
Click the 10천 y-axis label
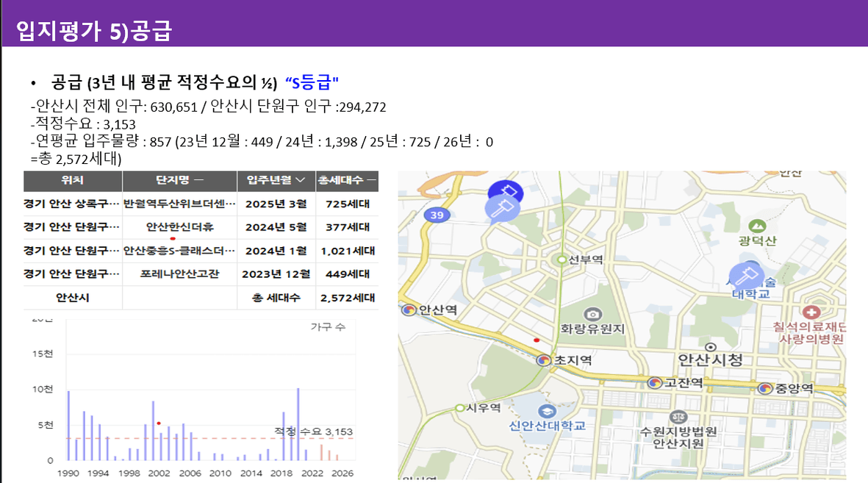[x=43, y=390]
